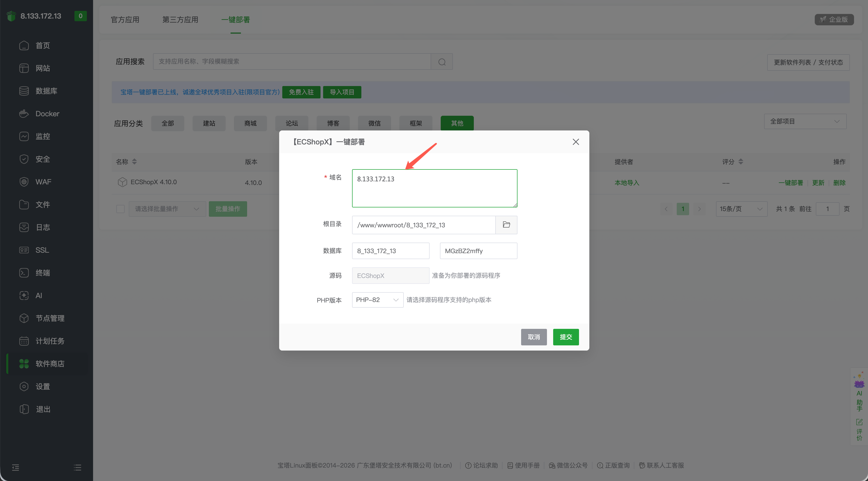The image size is (868, 481).
Task: Filter apps by 博客 category
Action: pyautogui.click(x=333, y=123)
